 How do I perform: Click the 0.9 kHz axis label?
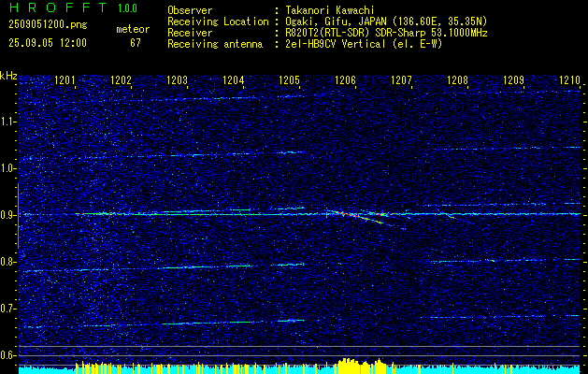pos(7,215)
